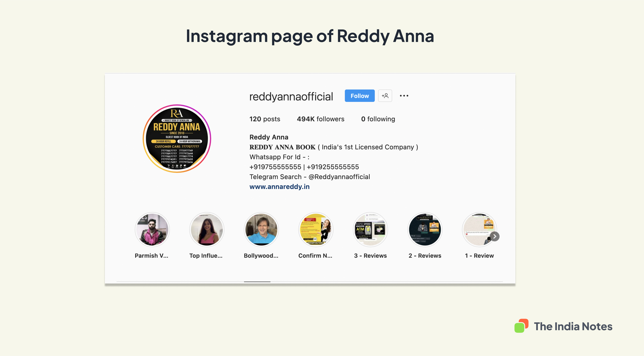Viewport: 644px width, 356px height.
Task: Open the Bollywood... story highlight
Action: 261,230
